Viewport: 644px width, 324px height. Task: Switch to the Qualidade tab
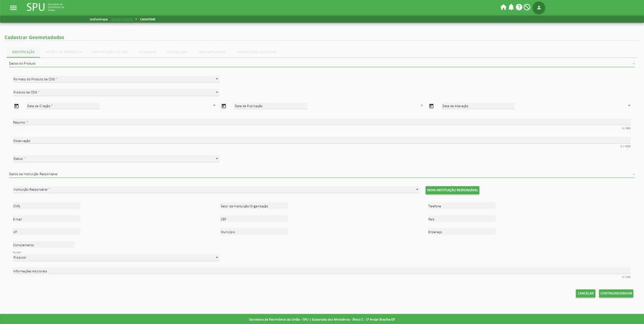point(147,52)
